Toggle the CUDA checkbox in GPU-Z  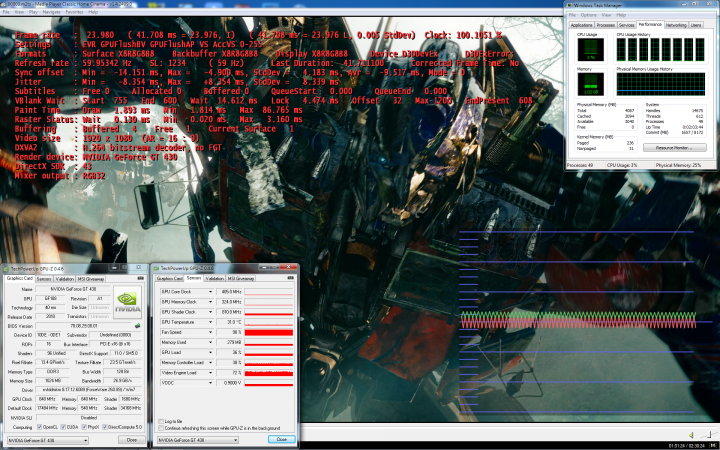coord(63,427)
